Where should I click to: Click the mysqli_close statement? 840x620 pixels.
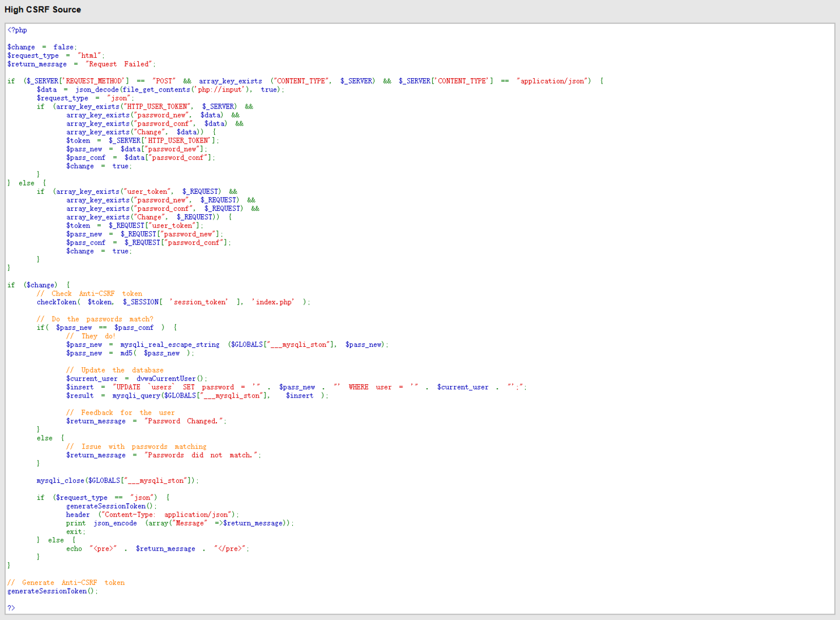tap(117, 480)
